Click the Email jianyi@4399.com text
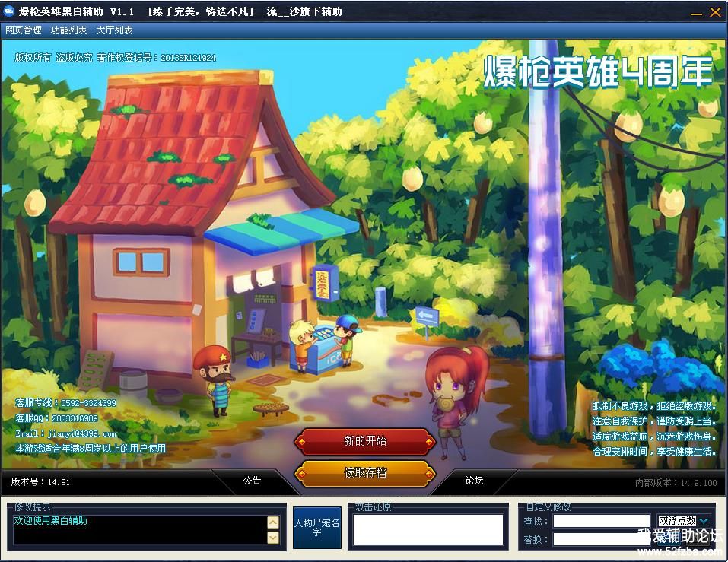This screenshot has width=728, height=562. [66, 434]
